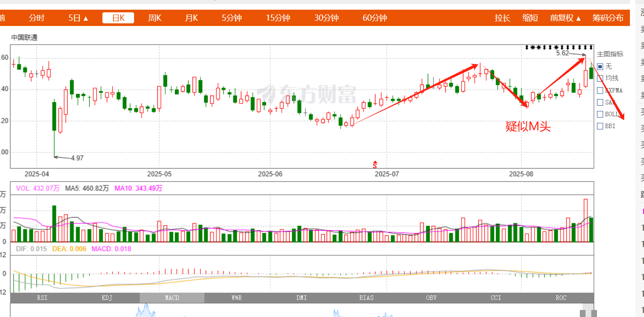Viewport: 644px width, 317px height.
Task: Click the 4.97 low price label
Action: (77, 158)
